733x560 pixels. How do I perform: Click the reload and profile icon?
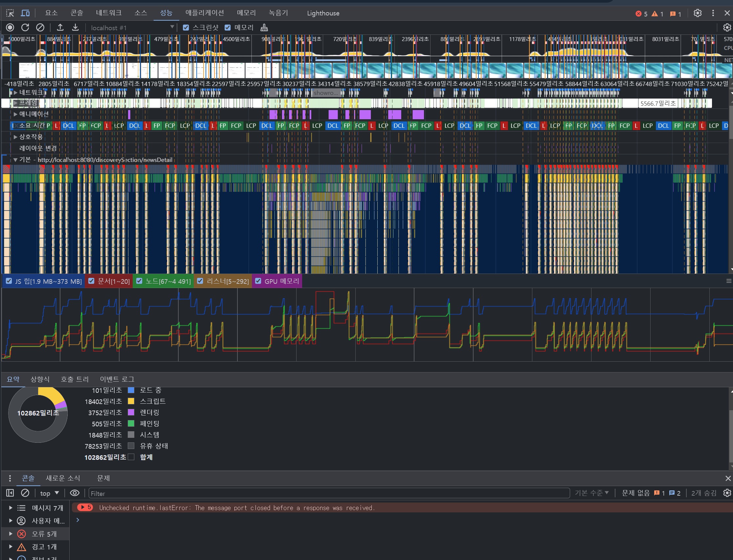[25, 27]
